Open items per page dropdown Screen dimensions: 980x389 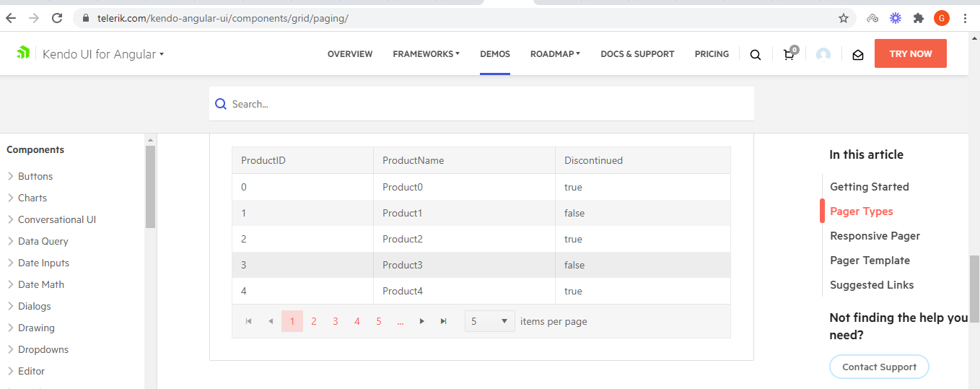[x=490, y=321]
